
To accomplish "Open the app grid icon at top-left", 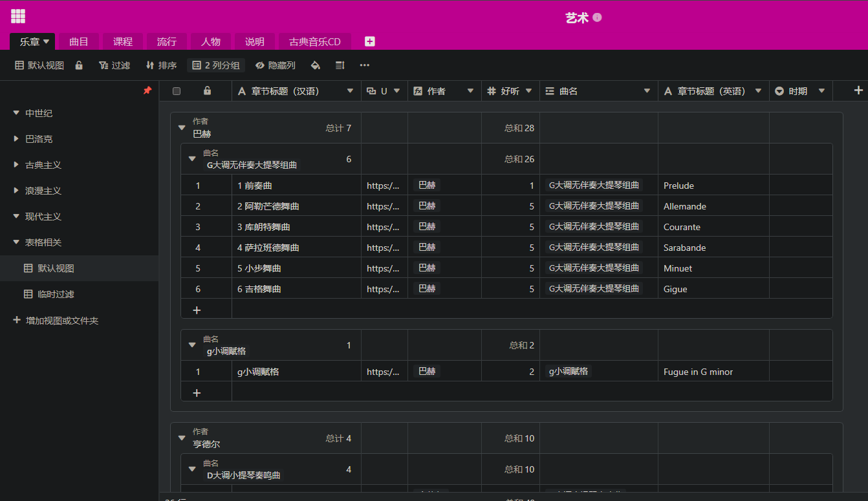I will 18,17.
